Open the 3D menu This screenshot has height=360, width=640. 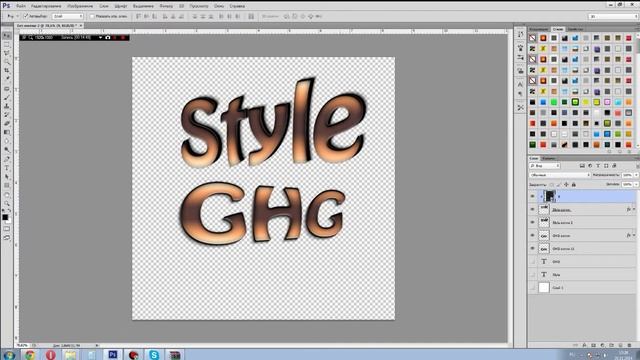181,6
